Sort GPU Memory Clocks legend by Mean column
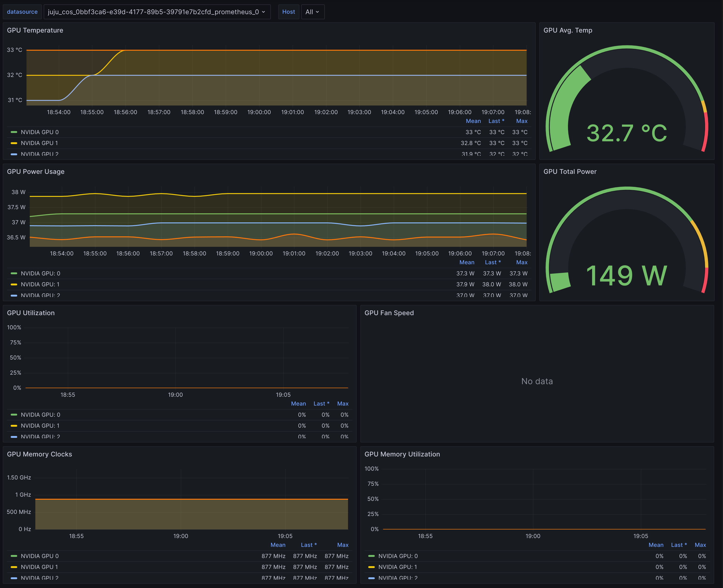The height and width of the screenshot is (588, 723). (278, 545)
